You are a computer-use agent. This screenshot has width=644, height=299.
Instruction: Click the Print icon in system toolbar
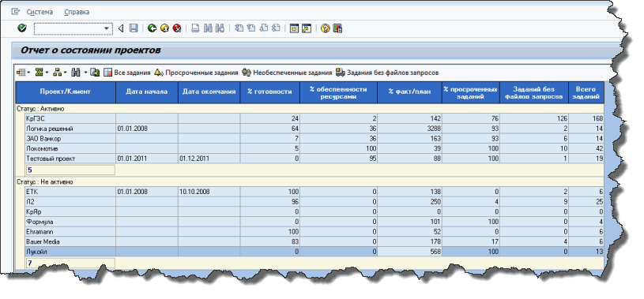[x=195, y=28]
